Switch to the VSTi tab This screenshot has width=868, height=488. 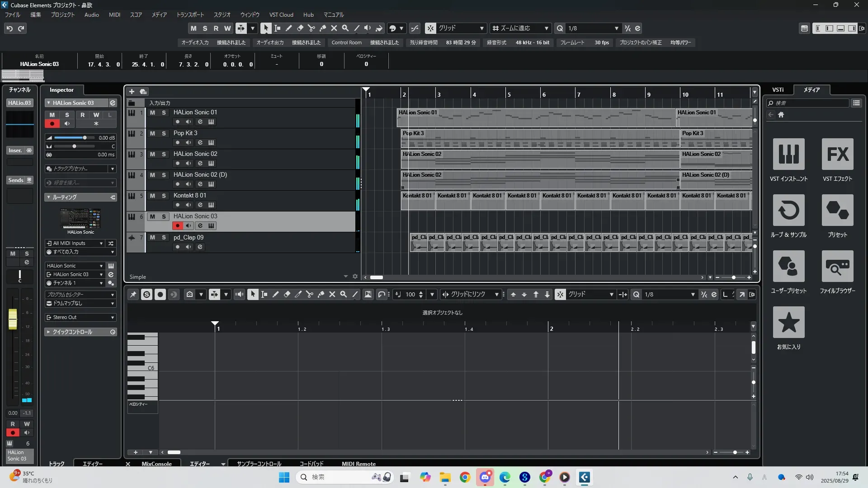[x=778, y=89]
